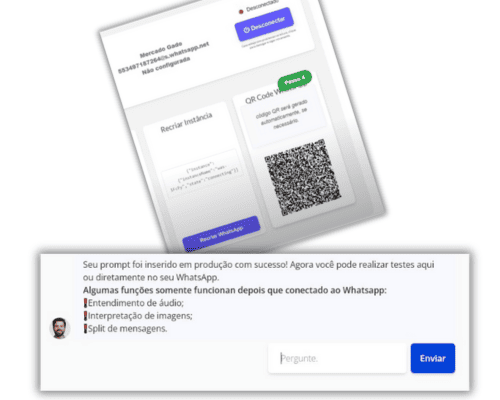Focus the Pergunte text input field

(x=337, y=358)
